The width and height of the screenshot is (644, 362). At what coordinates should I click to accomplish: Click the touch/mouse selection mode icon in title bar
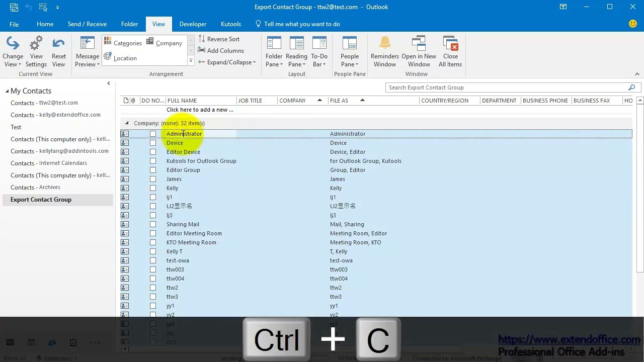click(43, 7)
